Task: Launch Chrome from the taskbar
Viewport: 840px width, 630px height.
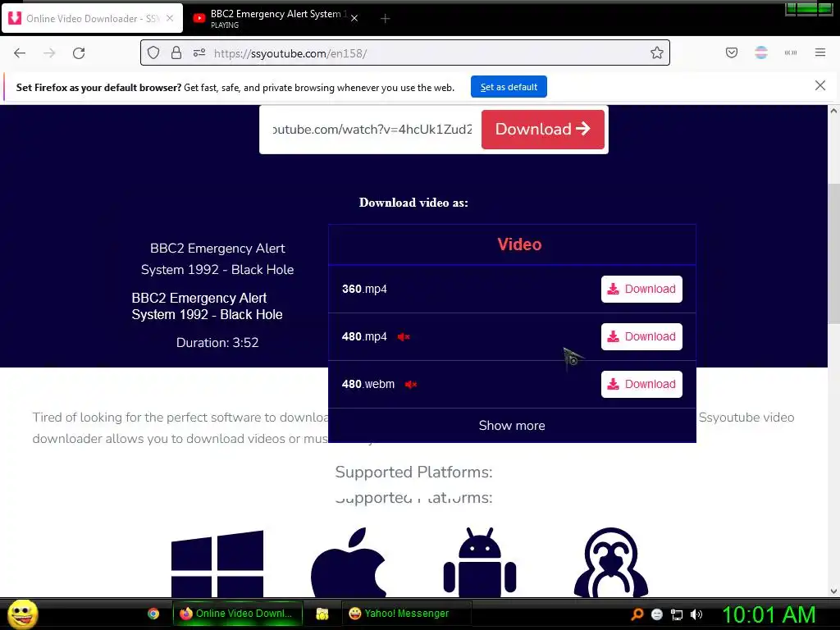Action: [x=153, y=614]
